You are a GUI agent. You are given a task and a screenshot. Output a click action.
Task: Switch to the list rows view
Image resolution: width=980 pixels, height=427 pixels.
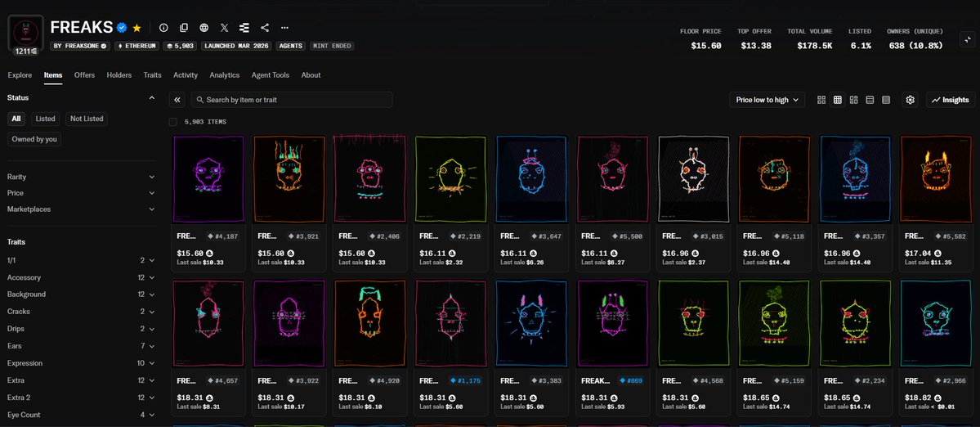pos(870,100)
